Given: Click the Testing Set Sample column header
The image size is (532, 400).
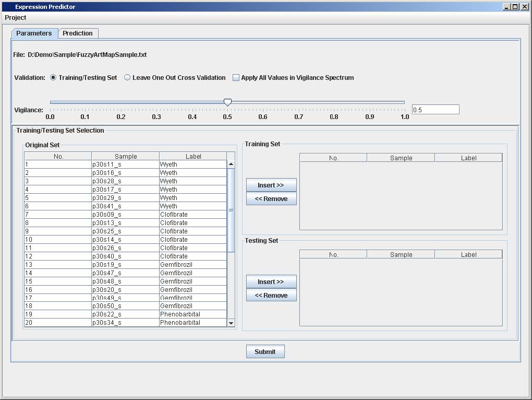Looking at the screenshot, I should click(x=401, y=254).
